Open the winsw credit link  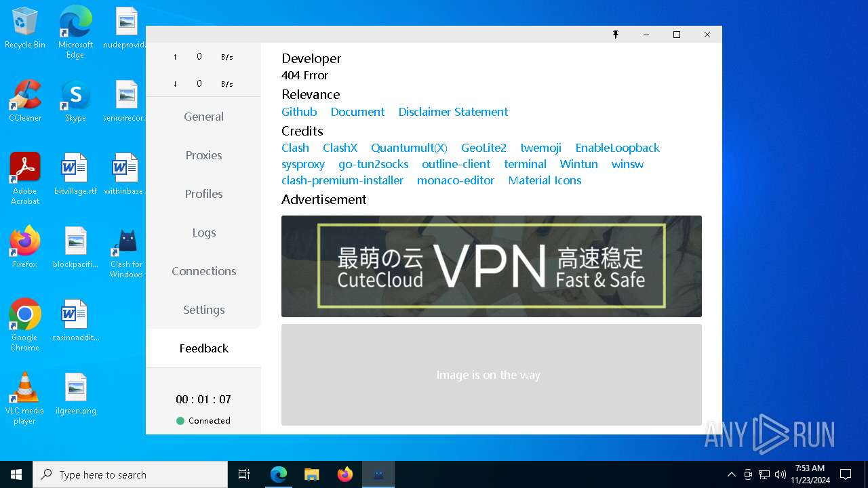tap(627, 164)
